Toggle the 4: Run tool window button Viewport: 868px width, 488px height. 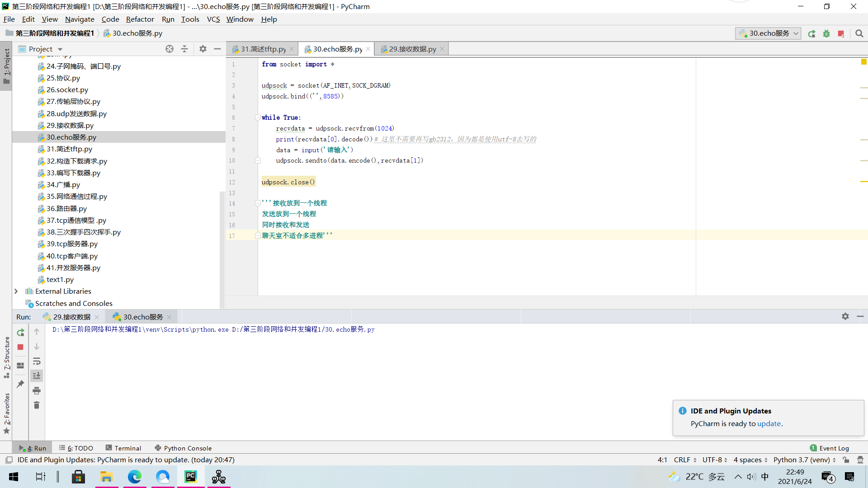click(x=33, y=448)
